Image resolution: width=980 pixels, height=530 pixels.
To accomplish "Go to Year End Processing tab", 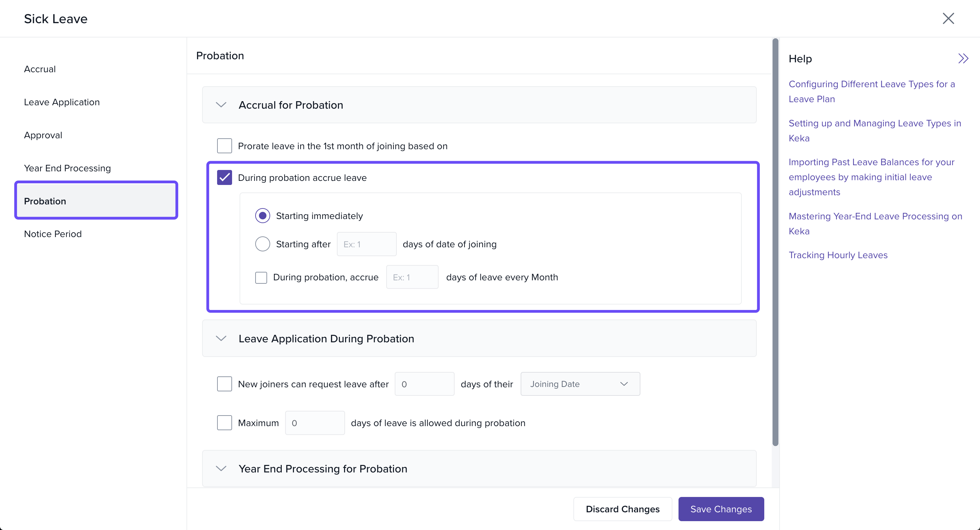I will tap(67, 168).
